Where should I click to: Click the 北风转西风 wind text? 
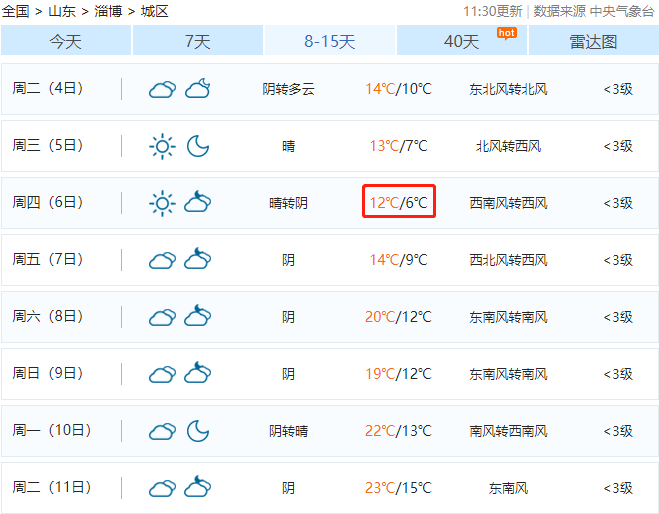pyautogui.click(x=509, y=146)
